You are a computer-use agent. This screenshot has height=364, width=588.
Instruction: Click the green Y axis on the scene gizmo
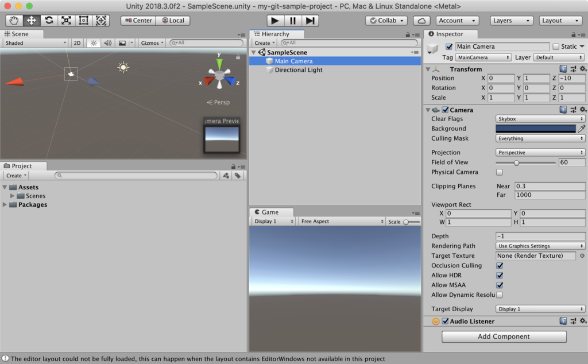click(x=219, y=63)
